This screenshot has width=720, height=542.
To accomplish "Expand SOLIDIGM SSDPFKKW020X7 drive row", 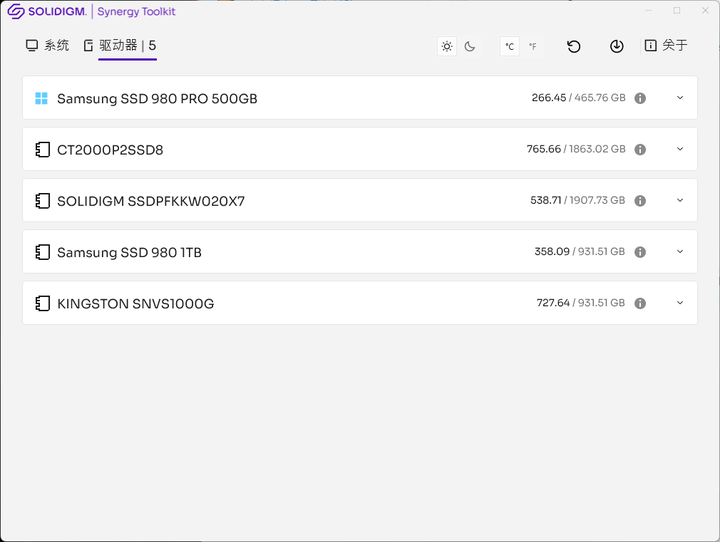I will click(x=680, y=201).
